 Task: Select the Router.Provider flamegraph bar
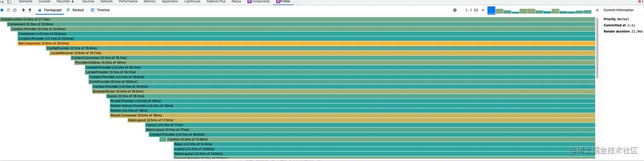pos(352,101)
